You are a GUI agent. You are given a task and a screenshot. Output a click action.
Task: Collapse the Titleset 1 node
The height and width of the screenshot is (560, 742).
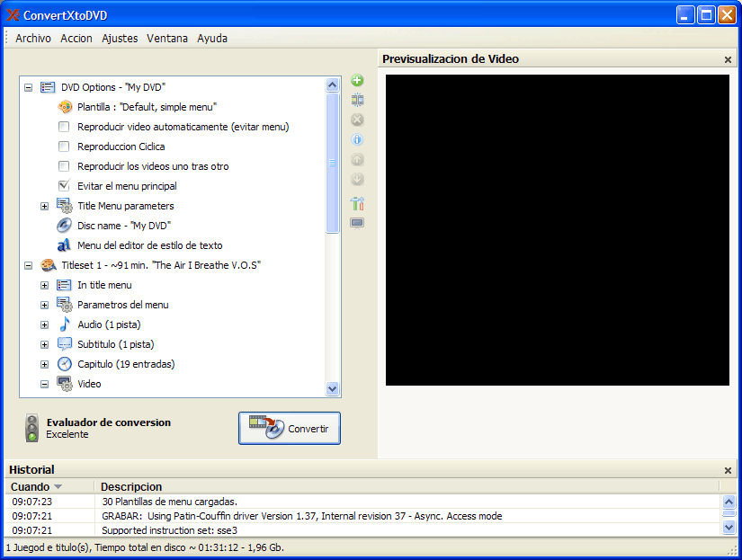(29, 266)
